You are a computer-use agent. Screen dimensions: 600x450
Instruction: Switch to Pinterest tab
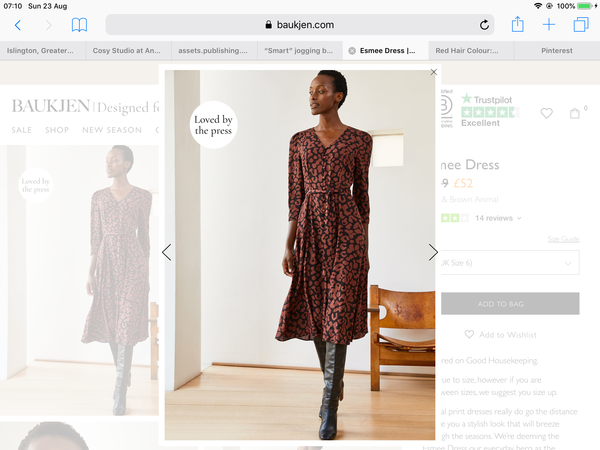pyautogui.click(x=557, y=51)
